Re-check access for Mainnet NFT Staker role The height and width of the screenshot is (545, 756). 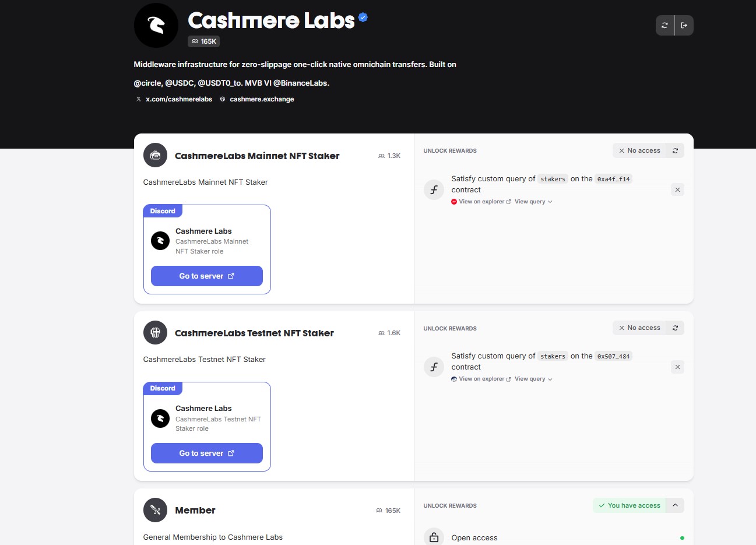(x=676, y=150)
